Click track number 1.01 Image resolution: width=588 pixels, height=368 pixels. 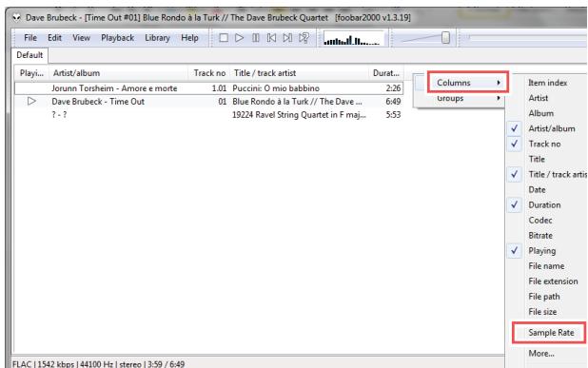tap(219, 88)
